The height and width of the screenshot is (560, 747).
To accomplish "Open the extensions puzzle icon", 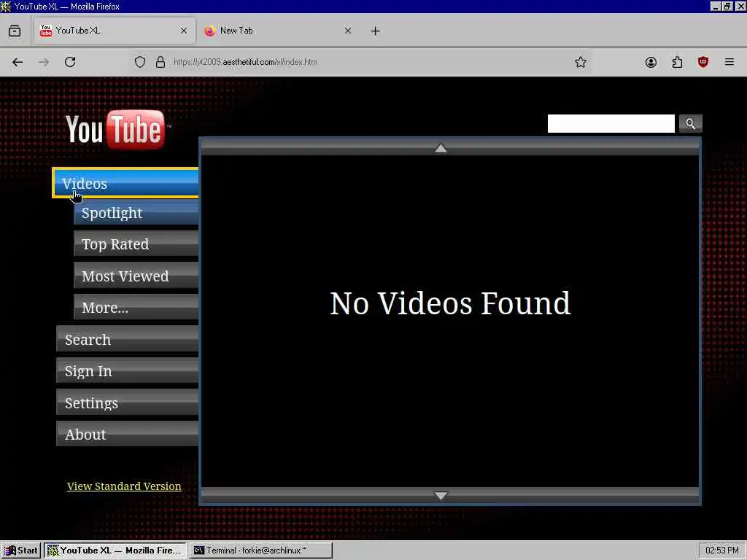I will 677,62.
